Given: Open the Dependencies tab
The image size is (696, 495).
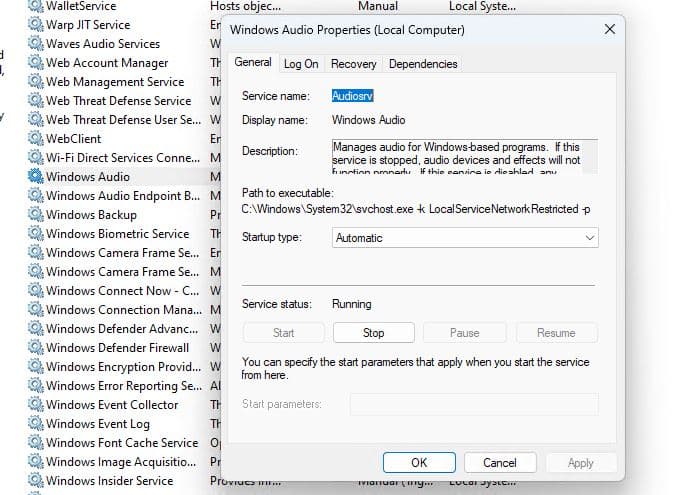Looking at the screenshot, I should [423, 64].
